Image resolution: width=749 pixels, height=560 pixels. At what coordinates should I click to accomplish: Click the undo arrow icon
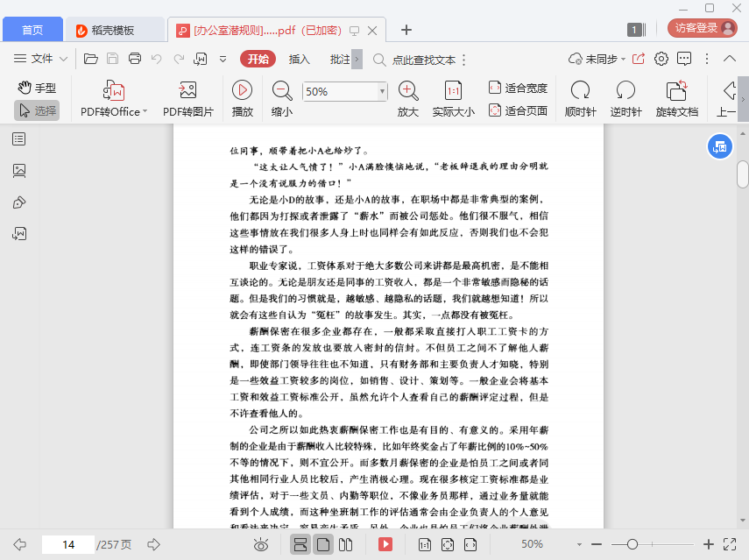click(156, 59)
